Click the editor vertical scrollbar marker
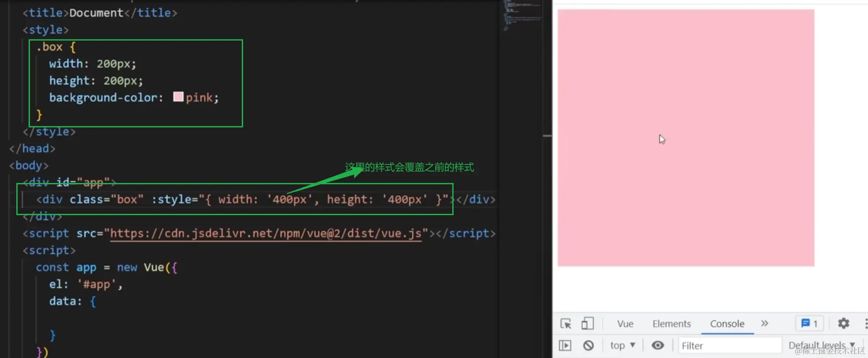The image size is (868, 358). [x=547, y=136]
